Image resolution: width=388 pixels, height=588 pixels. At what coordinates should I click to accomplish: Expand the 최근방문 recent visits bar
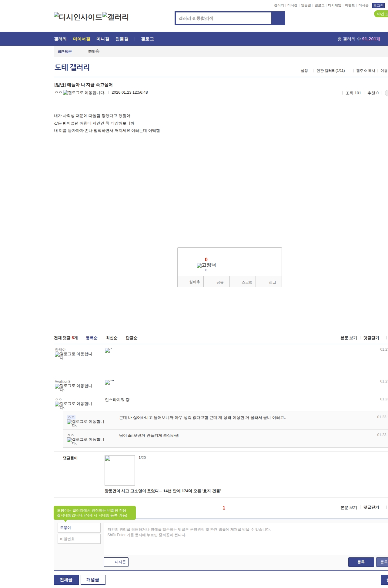(65, 52)
